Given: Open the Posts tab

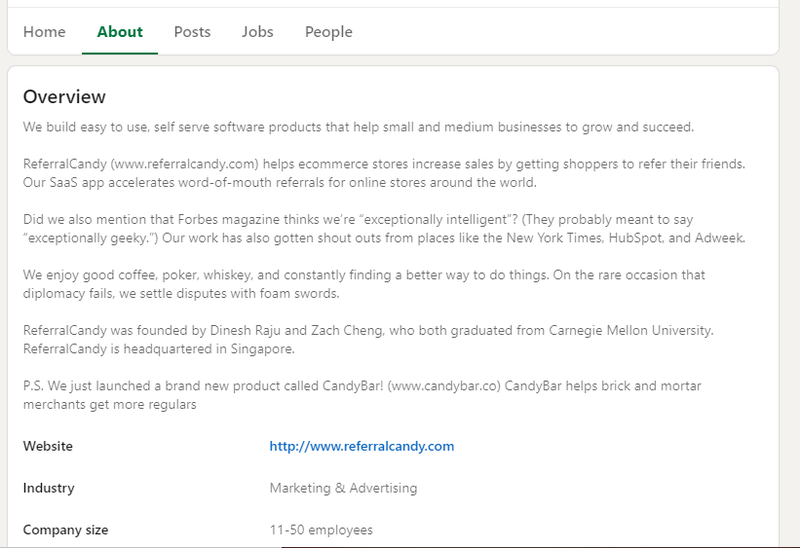Looking at the screenshot, I should (192, 32).
